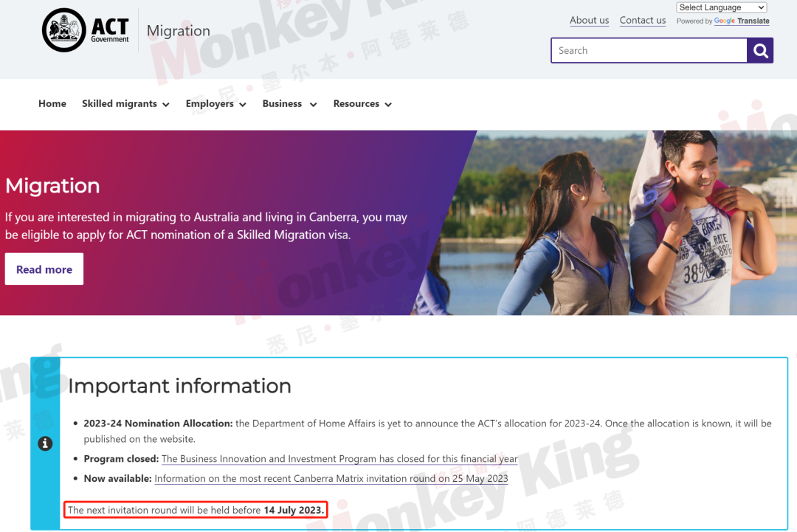Click the large Migration banner heading
This screenshot has width=797, height=532.
click(x=52, y=186)
